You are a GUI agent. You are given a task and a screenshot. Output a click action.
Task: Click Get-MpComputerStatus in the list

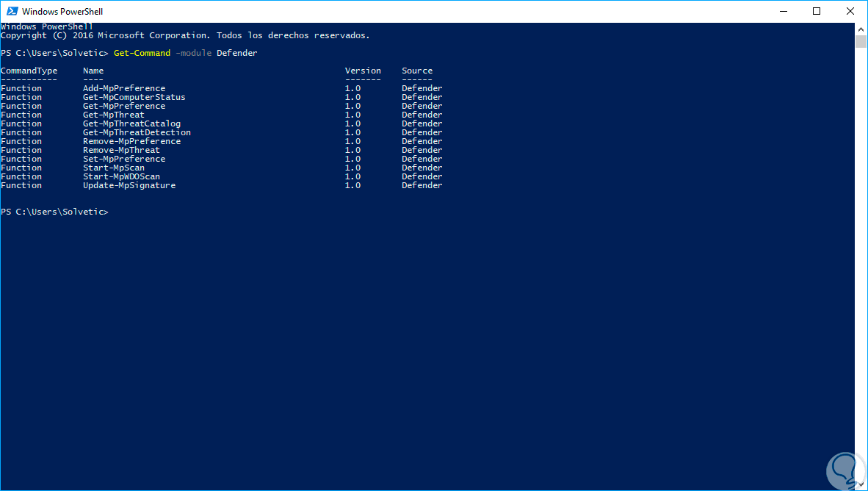[x=134, y=98]
